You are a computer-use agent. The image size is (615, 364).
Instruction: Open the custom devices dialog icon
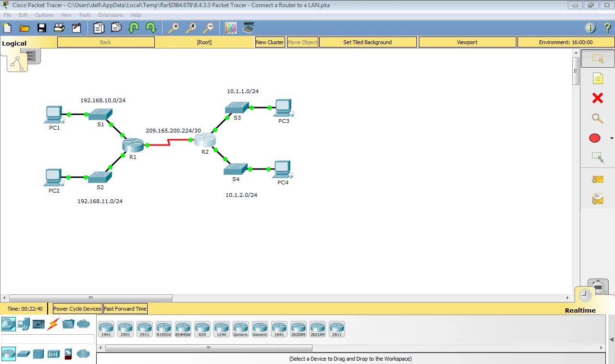tap(248, 28)
